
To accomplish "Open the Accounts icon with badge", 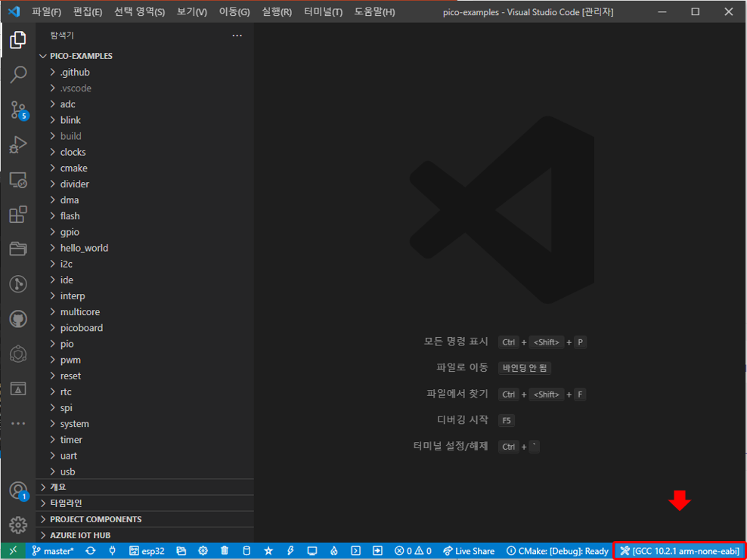I will 17,490.
